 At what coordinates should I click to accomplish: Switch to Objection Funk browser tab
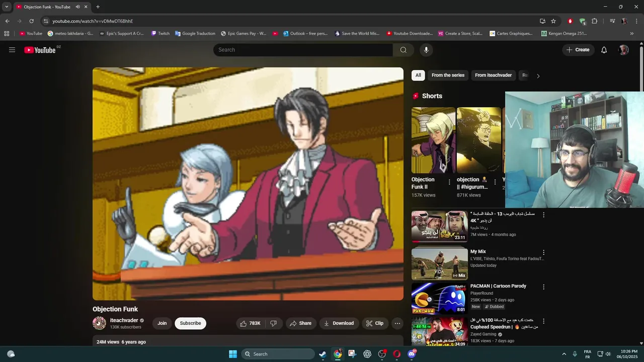click(46, 7)
